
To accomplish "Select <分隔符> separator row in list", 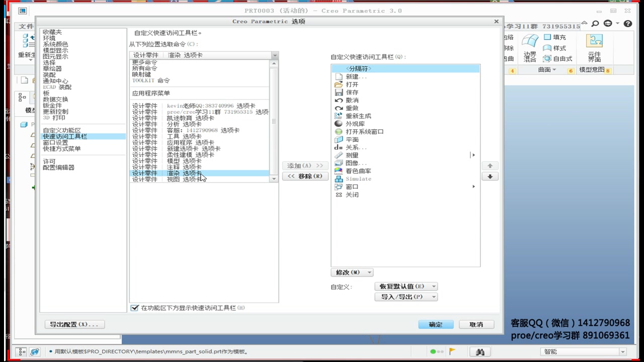I will pos(406,69).
